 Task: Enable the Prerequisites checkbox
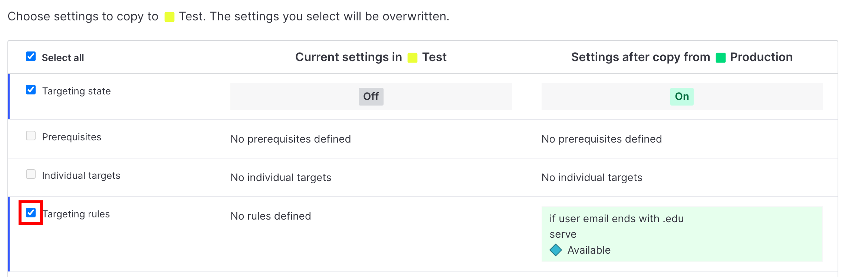[30, 136]
